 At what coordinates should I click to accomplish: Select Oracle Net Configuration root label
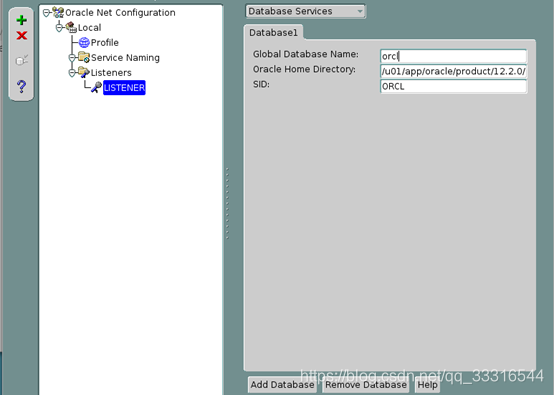click(120, 13)
